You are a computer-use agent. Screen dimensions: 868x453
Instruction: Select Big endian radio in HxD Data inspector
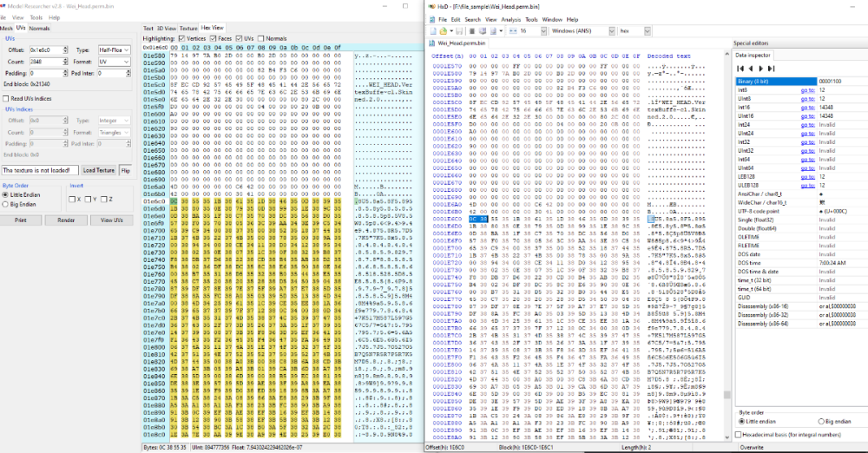click(821, 422)
